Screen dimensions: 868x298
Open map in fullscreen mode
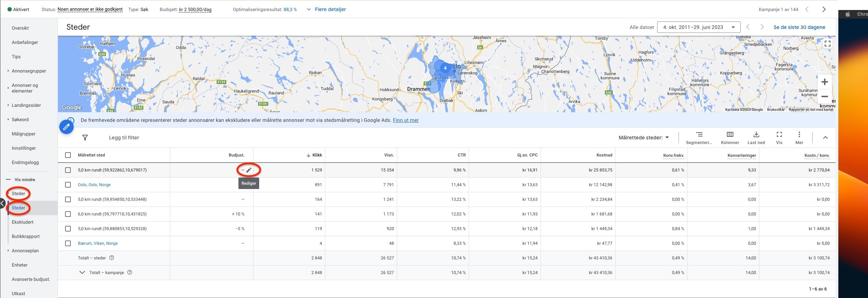[827, 44]
